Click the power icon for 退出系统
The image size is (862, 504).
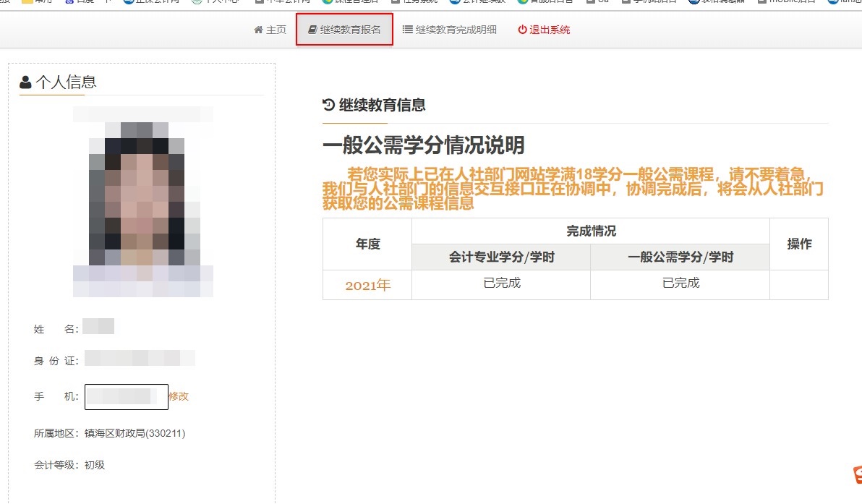pos(522,30)
